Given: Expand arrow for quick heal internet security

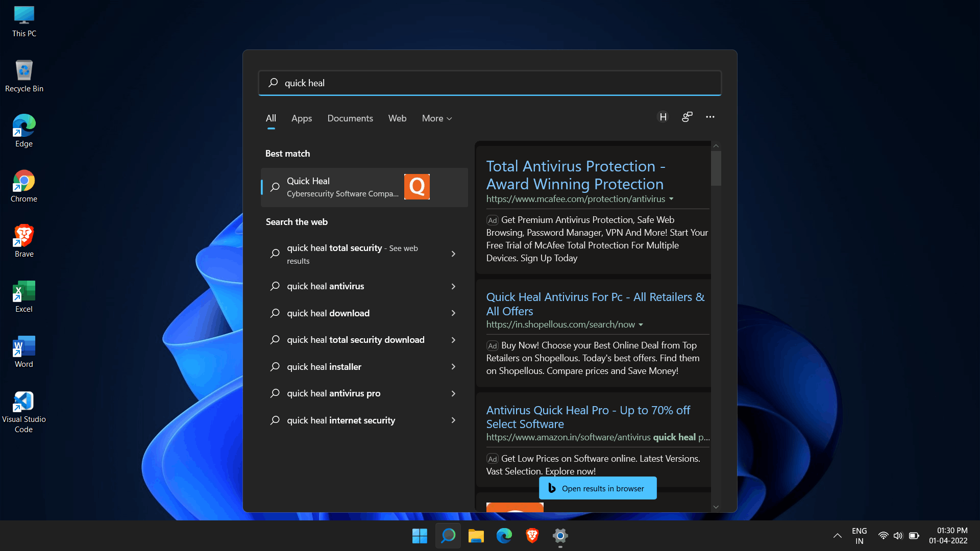Looking at the screenshot, I should point(453,420).
